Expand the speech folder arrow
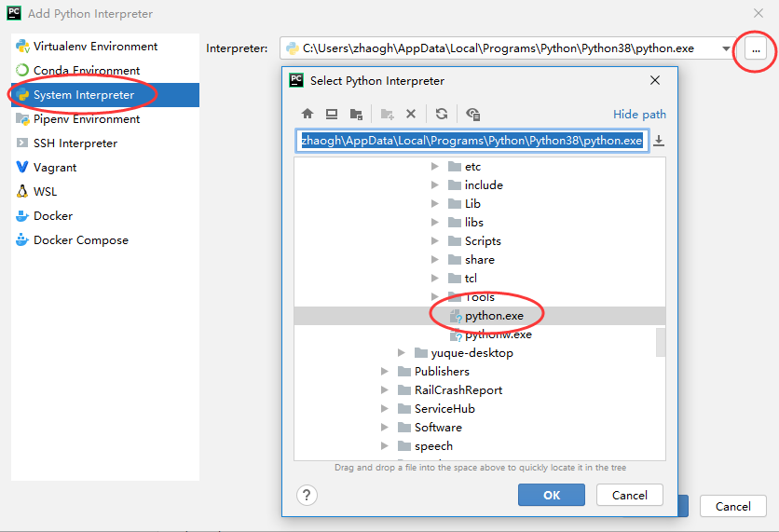 pyautogui.click(x=385, y=446)
